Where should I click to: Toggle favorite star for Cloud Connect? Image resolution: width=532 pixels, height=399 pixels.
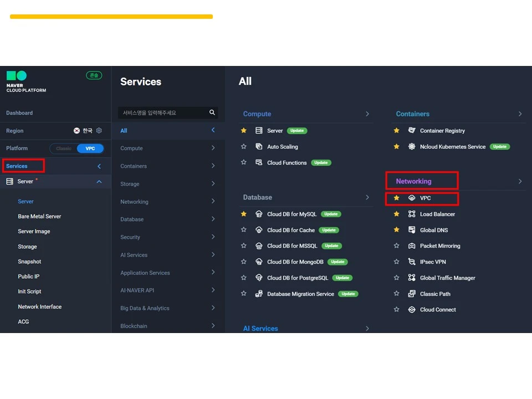click(x=396, y=309)
